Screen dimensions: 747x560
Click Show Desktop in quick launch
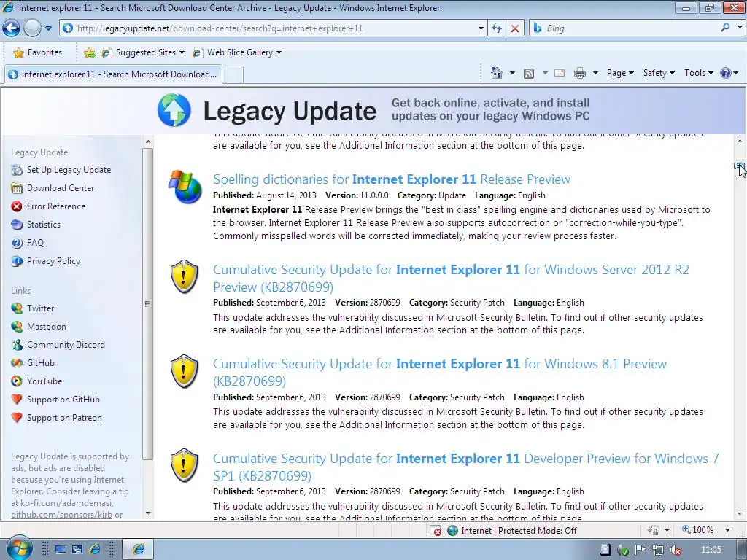coord(60,550)
